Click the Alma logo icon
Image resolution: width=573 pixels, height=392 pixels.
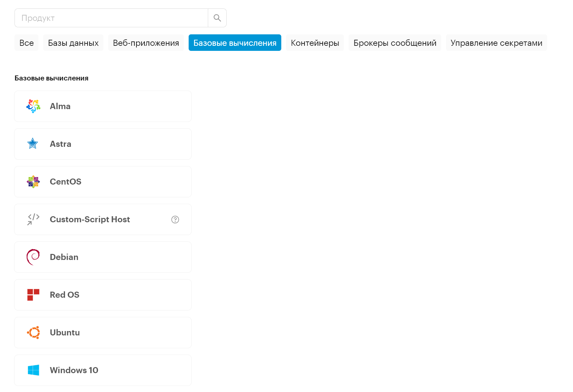pos(33,106)
